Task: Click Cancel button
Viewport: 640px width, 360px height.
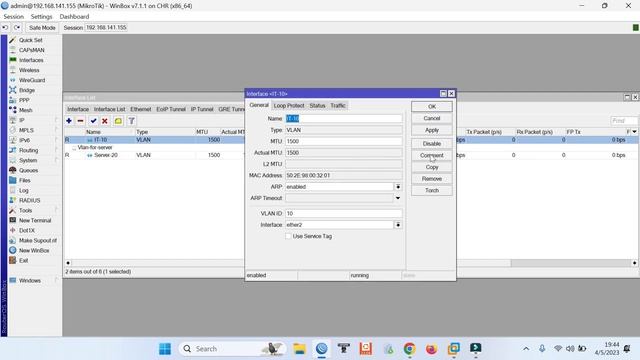Action: (432, 118)
